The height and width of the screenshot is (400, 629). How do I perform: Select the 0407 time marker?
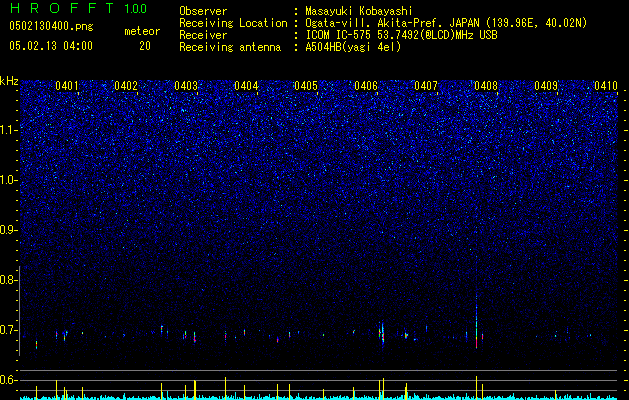point(426,86)
